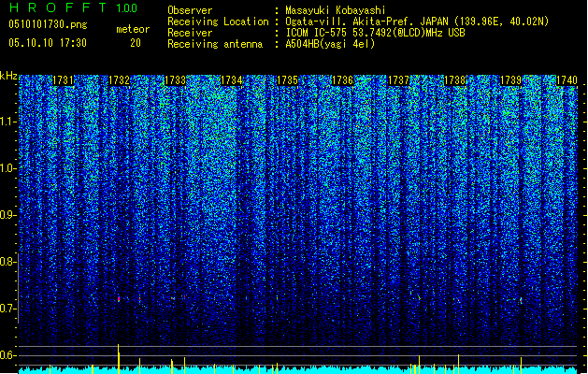Click the 'Receiving antenna' field label
The image size is (588, 374).
(215, 44)
